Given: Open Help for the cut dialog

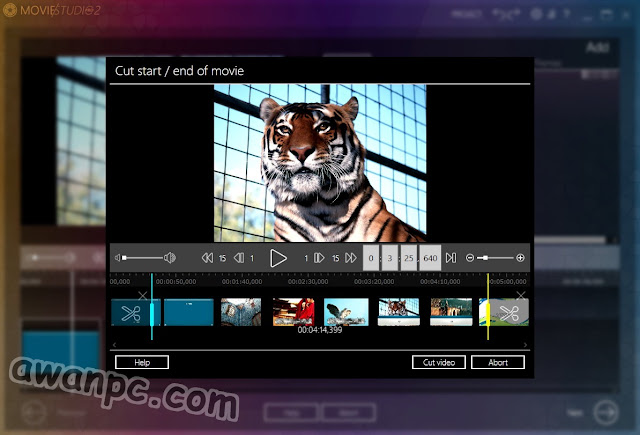Looking at the screenshot, I should click(142, 362).
